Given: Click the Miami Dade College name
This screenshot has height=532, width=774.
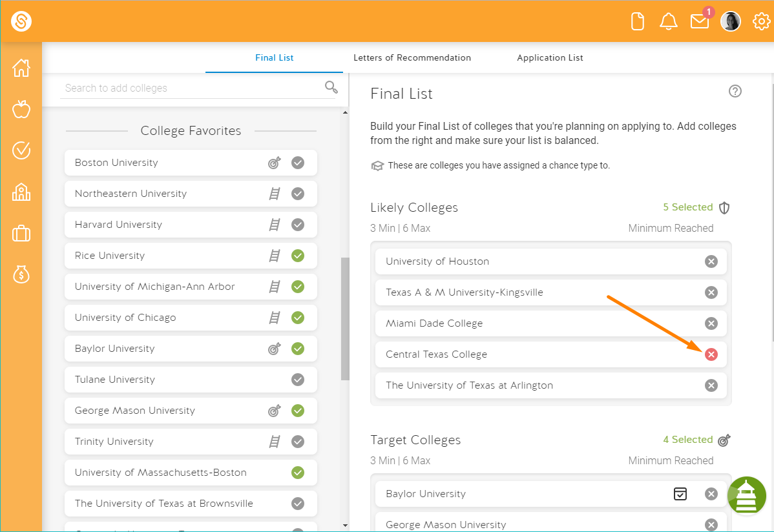Looking at the screenshot, I should (434, 323).
